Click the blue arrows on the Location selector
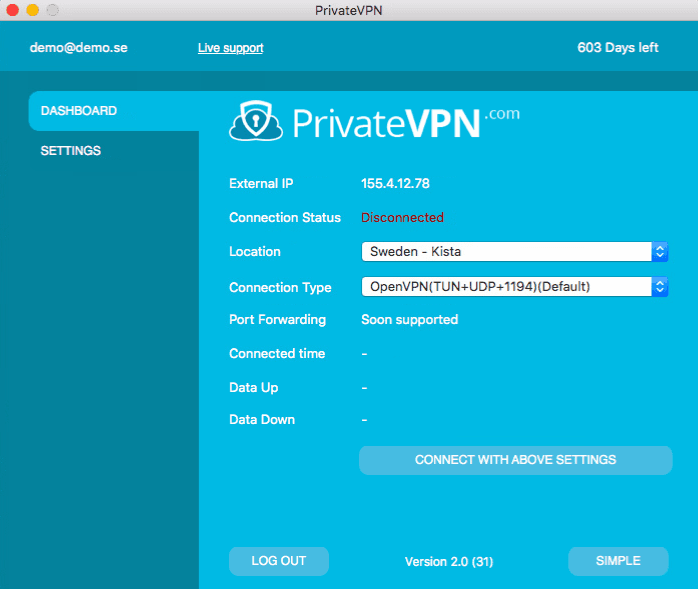 [659, 252]
